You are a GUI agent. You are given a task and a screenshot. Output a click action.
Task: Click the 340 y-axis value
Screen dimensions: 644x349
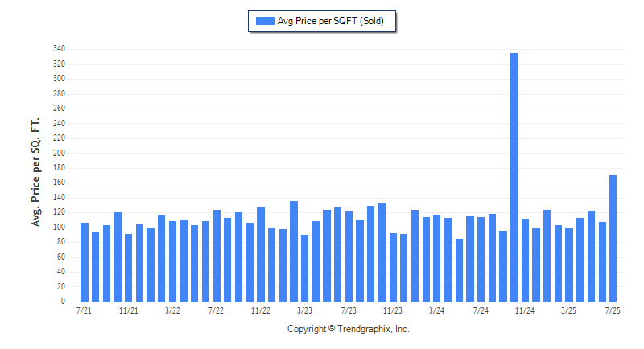pos(59,49)
